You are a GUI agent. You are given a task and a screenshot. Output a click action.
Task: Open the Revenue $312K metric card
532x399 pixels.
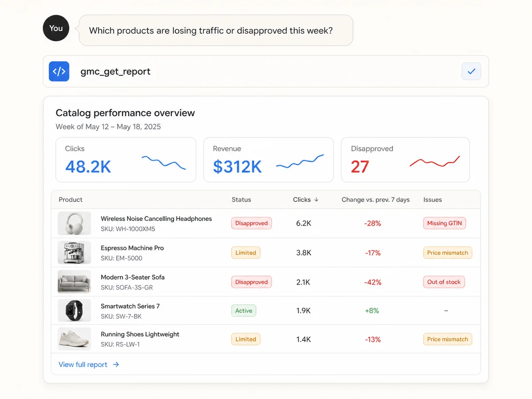point(268,160)
